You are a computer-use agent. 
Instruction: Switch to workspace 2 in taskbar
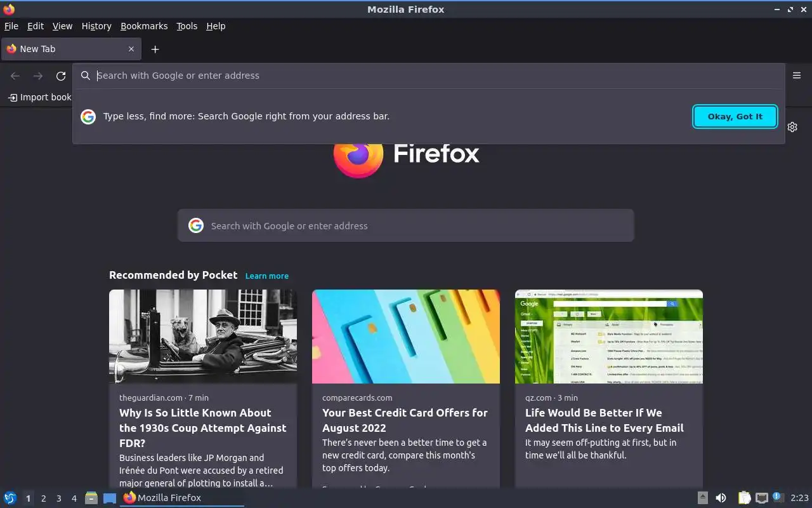pyautogui.click(x=43, y=498)
